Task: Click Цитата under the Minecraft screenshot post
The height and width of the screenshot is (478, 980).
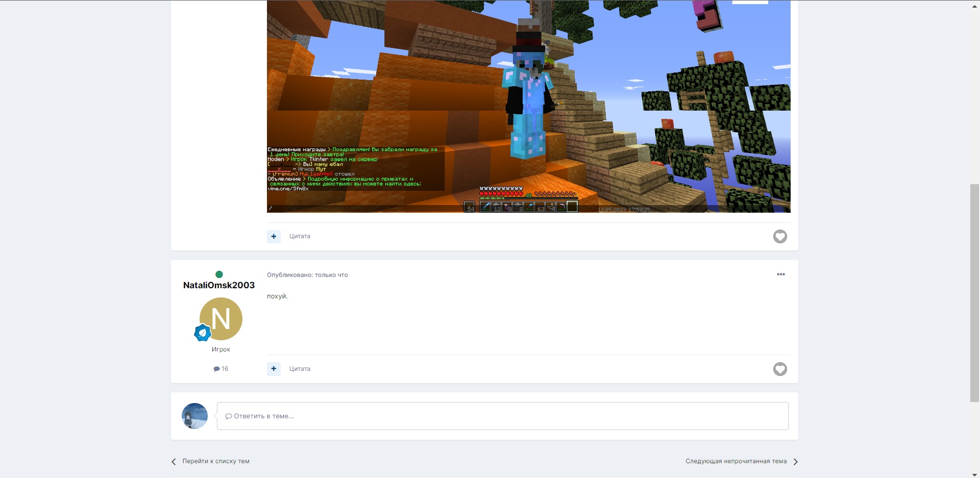Action: [x=300, y=236]
